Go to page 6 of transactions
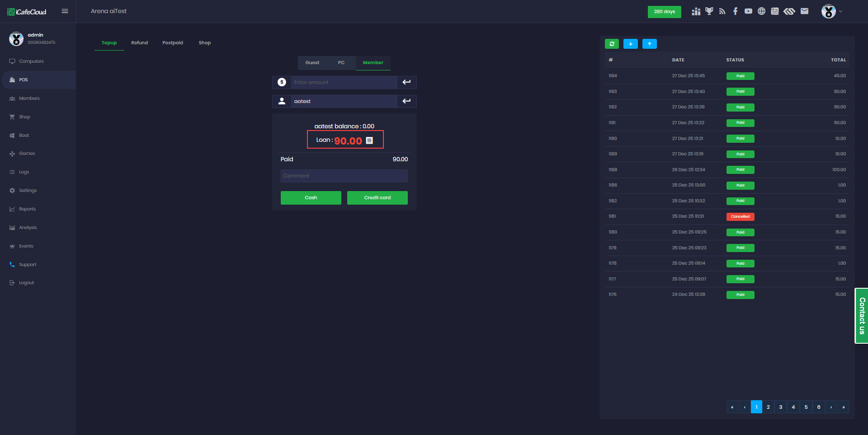This screenshot has width=868, height=435. pos(819,407)
